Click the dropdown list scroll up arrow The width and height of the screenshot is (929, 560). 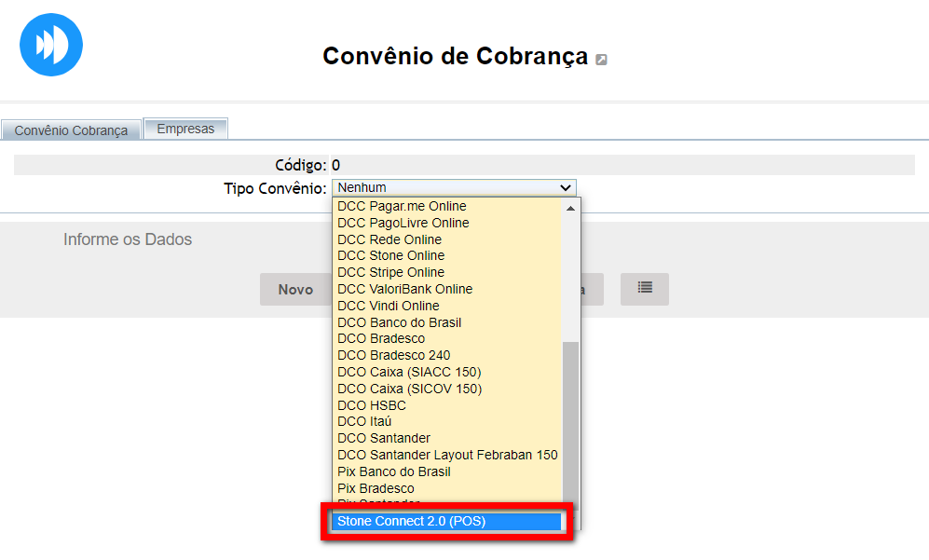point(571,208)
